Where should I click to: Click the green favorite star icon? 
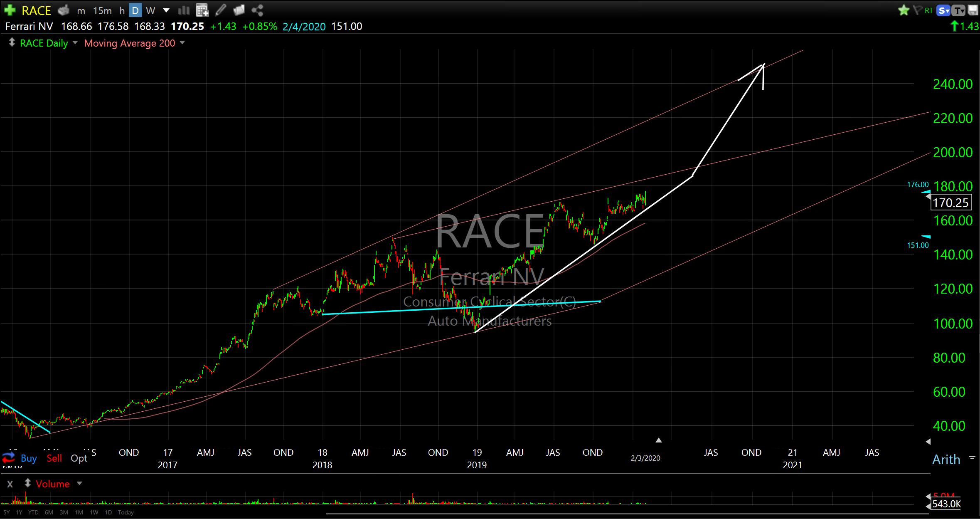(904, 10)
